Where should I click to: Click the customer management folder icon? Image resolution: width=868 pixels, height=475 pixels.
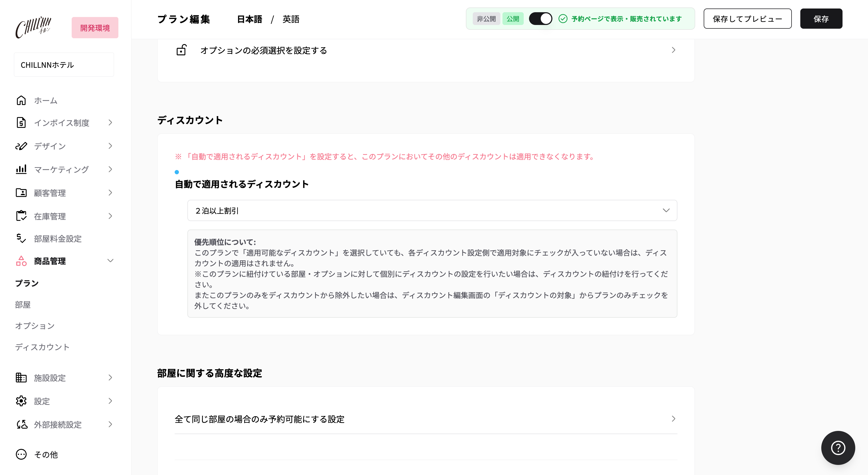(21, 193)
